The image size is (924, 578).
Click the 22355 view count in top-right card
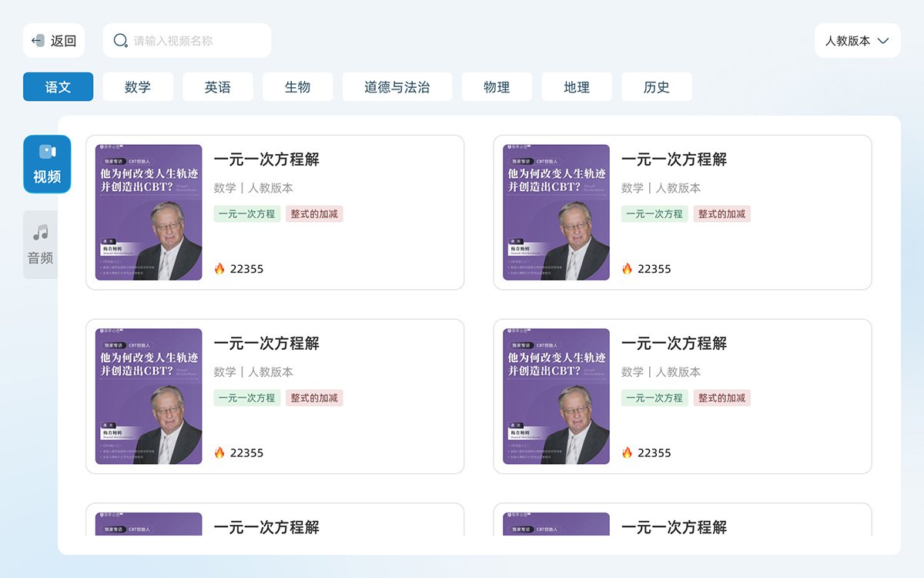coord(654,269)
